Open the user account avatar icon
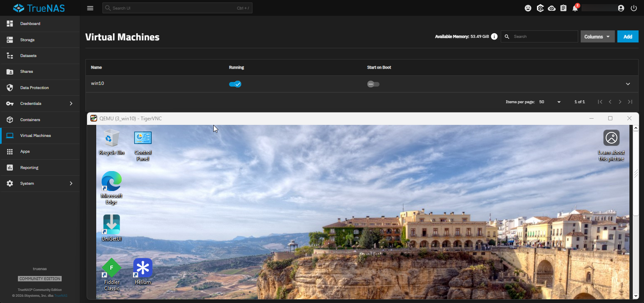 [621, 8]
